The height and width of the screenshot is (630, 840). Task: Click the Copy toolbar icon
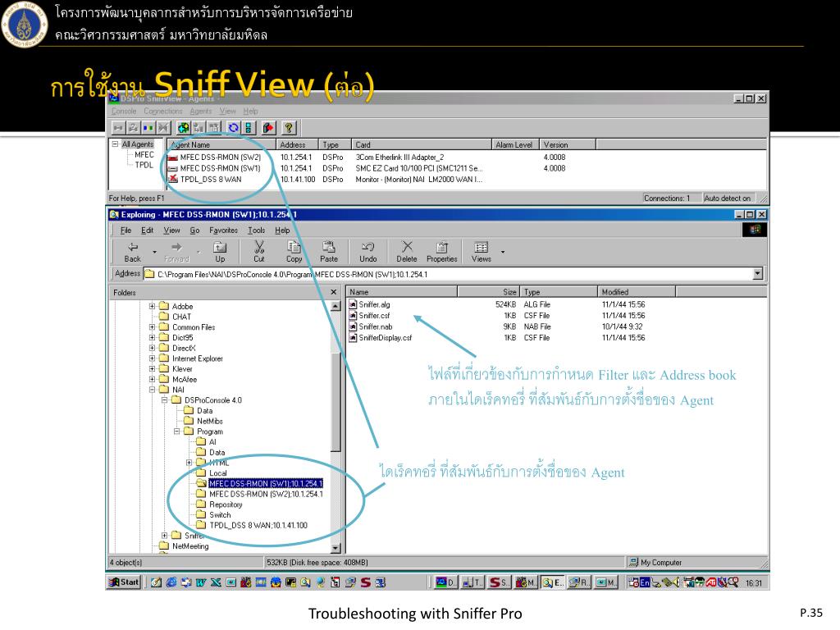click(294, 247)
